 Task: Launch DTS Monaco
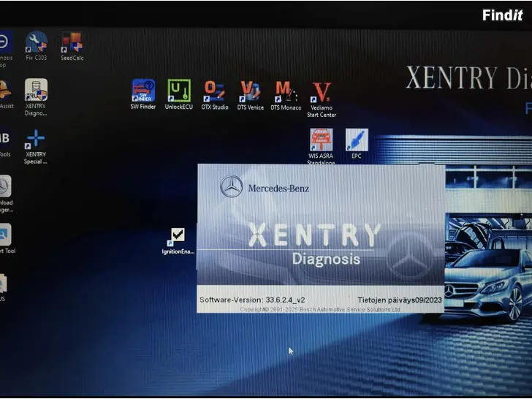[286, 91]
